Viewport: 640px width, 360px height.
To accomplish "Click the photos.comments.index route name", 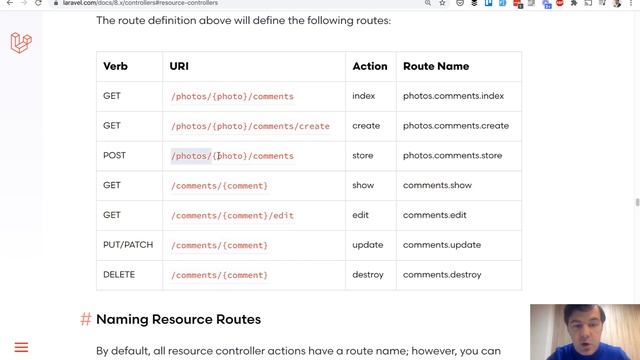I will tap(453, 96).
